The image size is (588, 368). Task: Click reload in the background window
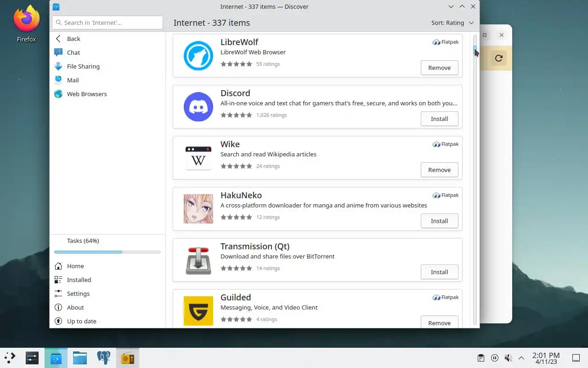point(498,58)
